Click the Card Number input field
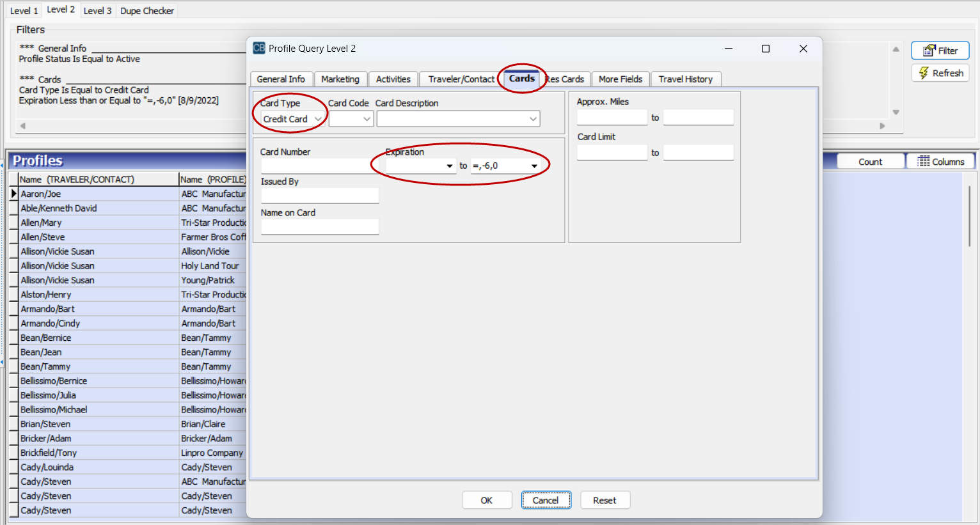 pyautogui.click(x=320, y=166)
